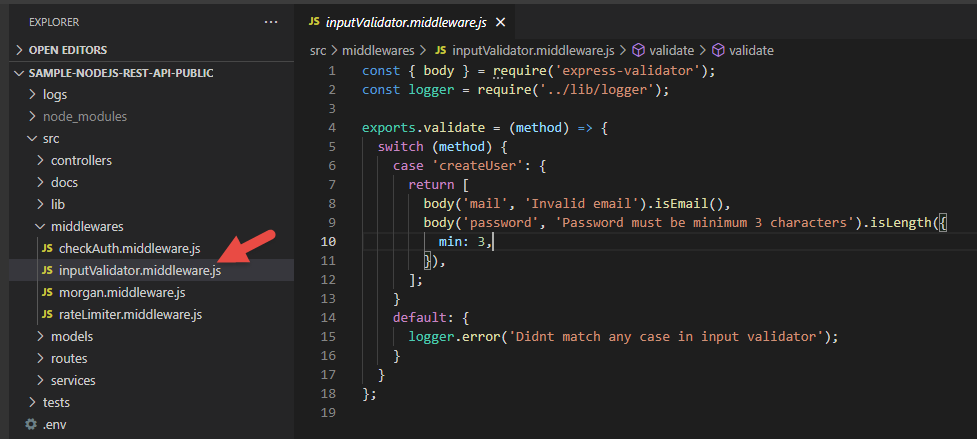Viewport: 977px width, 439px height.
Task: Click inputValidator.middleware.js in the breadcrumb
Action: (x=533, y=50)
